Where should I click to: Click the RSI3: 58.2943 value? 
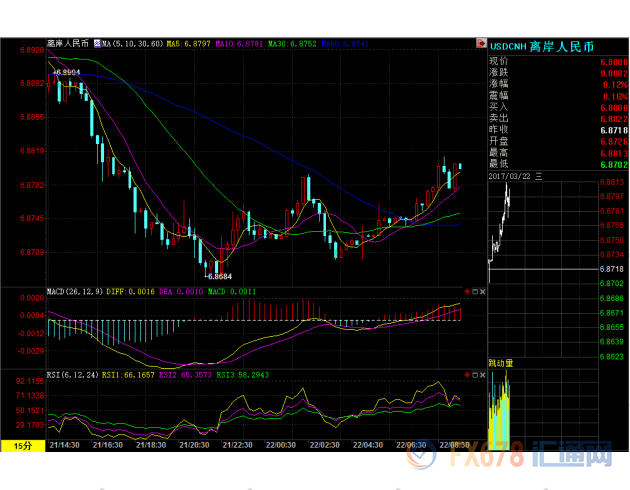(243, 375)
